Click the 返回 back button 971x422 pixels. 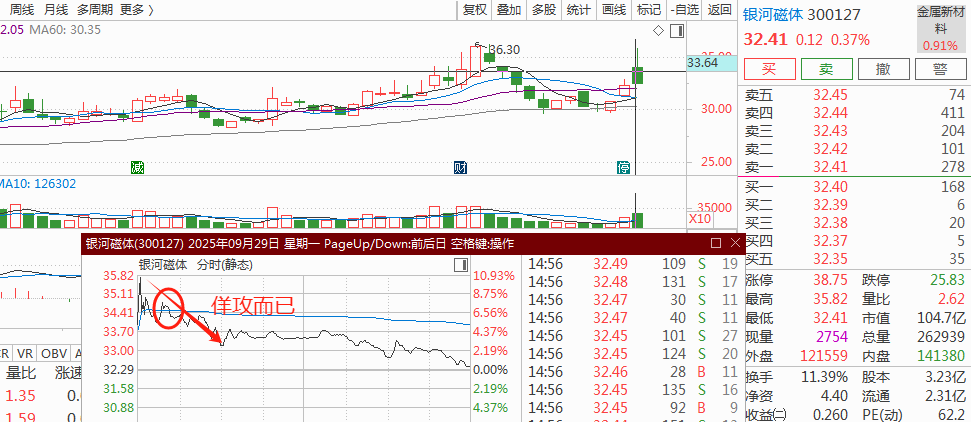click(720, 9)
